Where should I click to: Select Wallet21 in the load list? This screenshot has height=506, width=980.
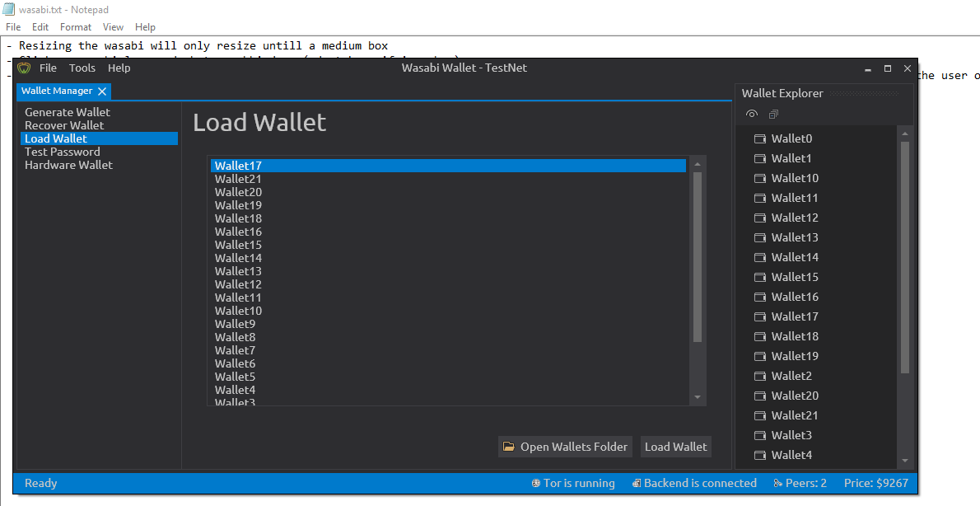pyautogui.click(x=448, y=179)
